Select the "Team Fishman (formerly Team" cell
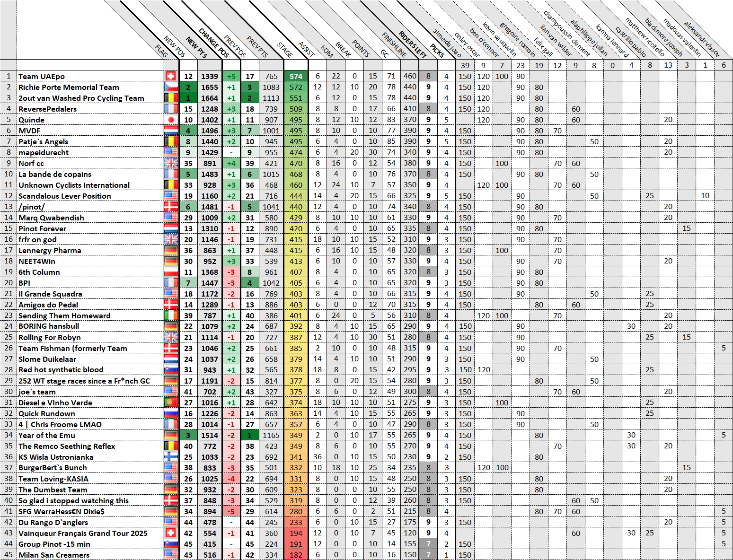Image resolution: width=733 pixels, height=560 pixels. [90, 348]
